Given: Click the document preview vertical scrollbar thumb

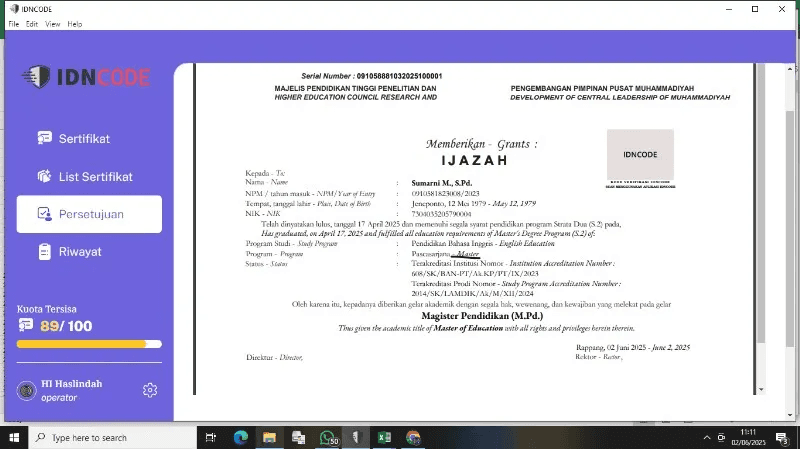Looking at the screenshot, I should point(761,204).
